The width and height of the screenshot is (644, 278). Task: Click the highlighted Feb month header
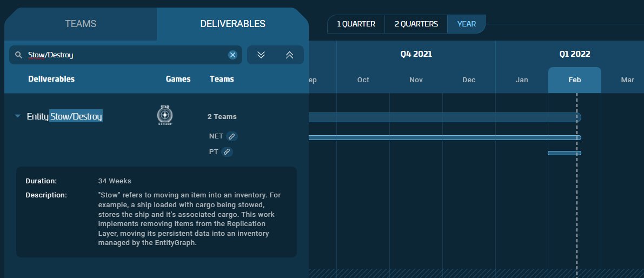pos(575,80)
